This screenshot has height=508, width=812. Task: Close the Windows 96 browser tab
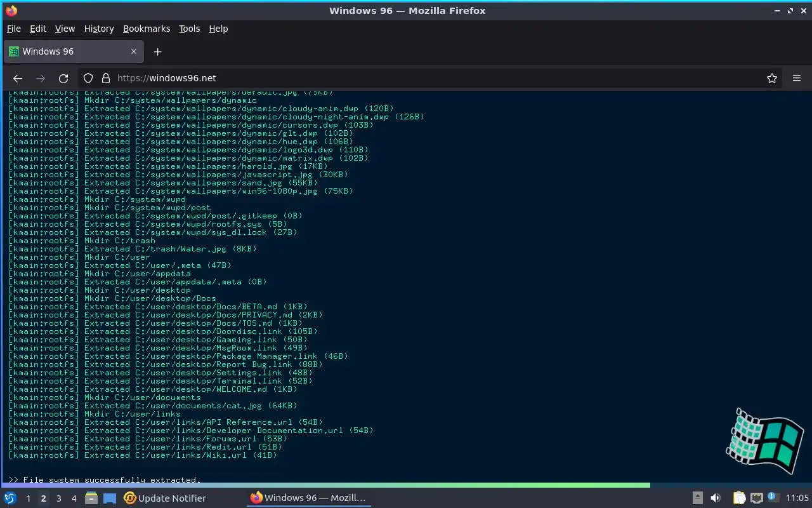tap(133, 51)
